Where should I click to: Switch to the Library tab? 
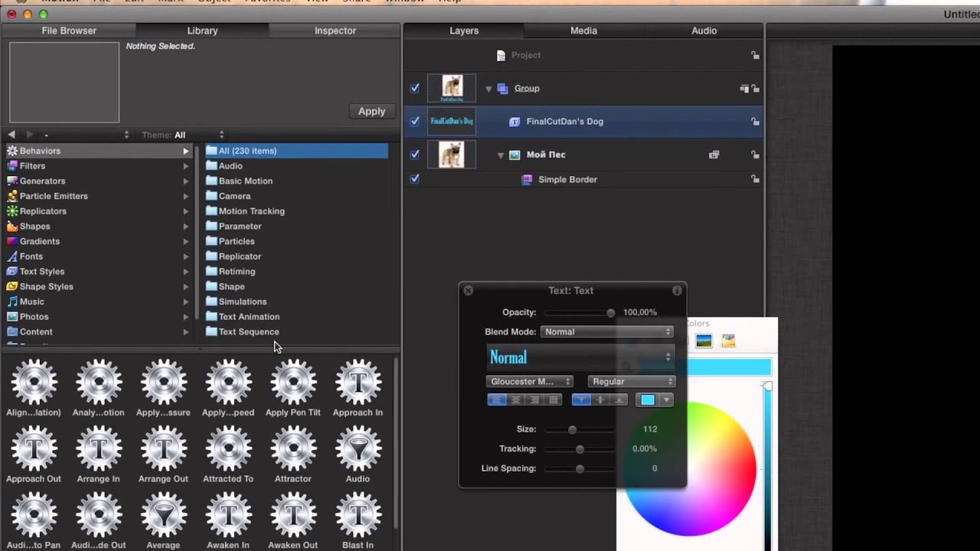click(202, 31)
